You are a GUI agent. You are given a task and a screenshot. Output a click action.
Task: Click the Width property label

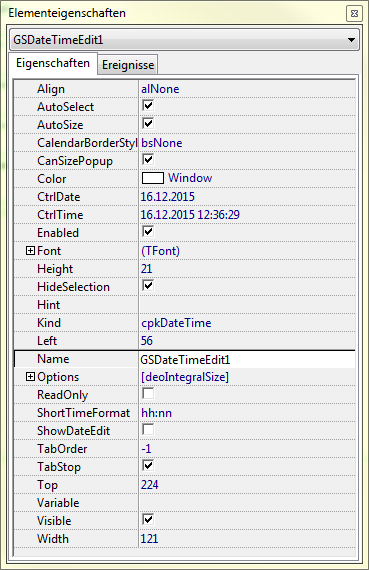click(53, 539)
